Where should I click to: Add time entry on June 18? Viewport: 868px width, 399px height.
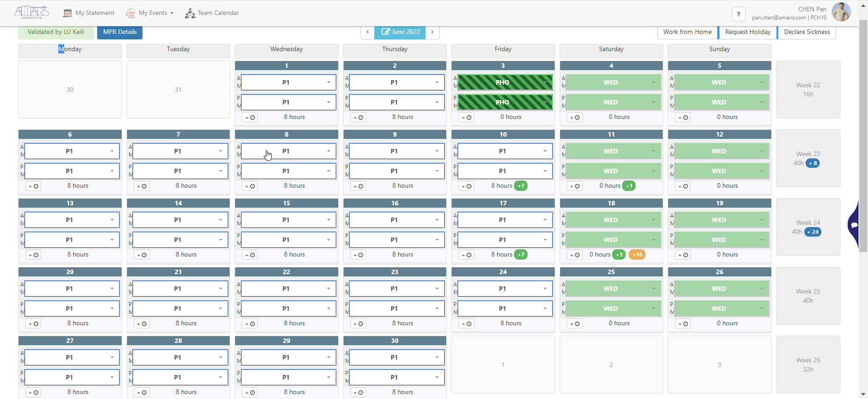point(575,255)
